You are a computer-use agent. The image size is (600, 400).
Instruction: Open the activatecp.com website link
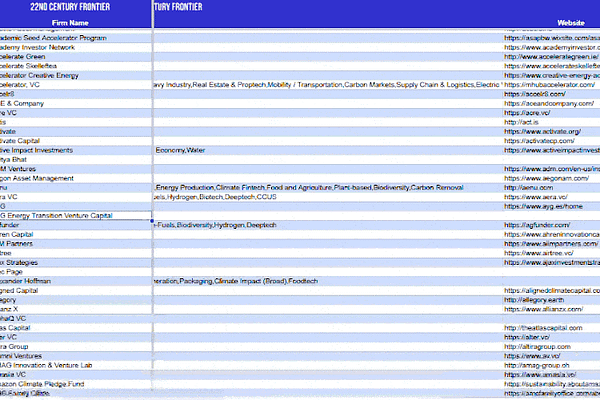coord(539,141)
